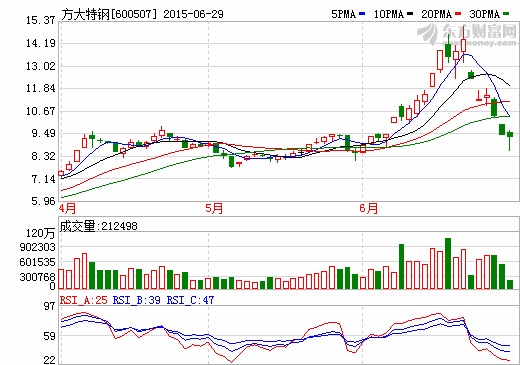Click the 120万 volume axis label
The image size is (520, 365).
(x=40, y=233)
